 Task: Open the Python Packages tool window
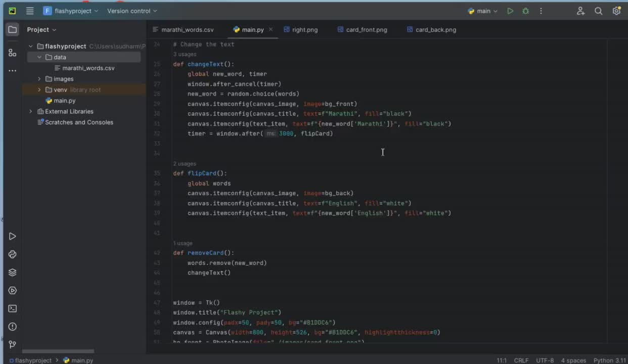pyautogui.click(x=12, y=272)
